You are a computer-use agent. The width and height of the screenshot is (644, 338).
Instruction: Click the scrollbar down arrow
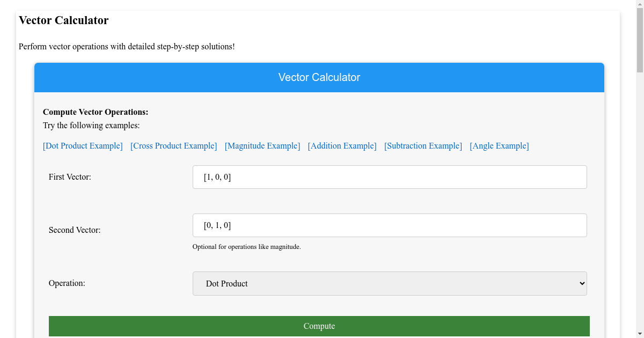(640, 334)
